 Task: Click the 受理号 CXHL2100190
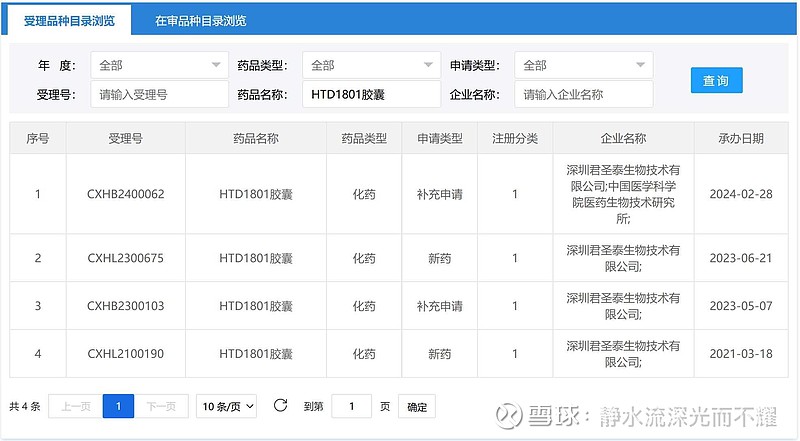coord(126,354)
